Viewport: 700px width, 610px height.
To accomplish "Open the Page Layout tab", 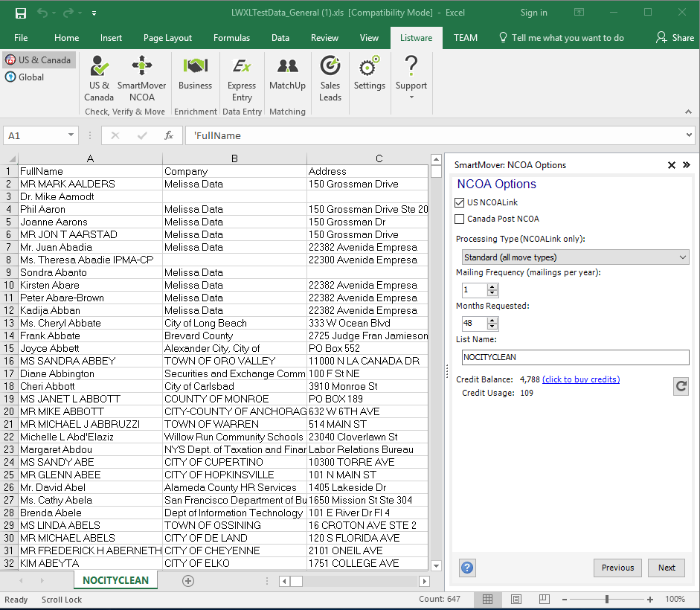I will tap(167, 38).
